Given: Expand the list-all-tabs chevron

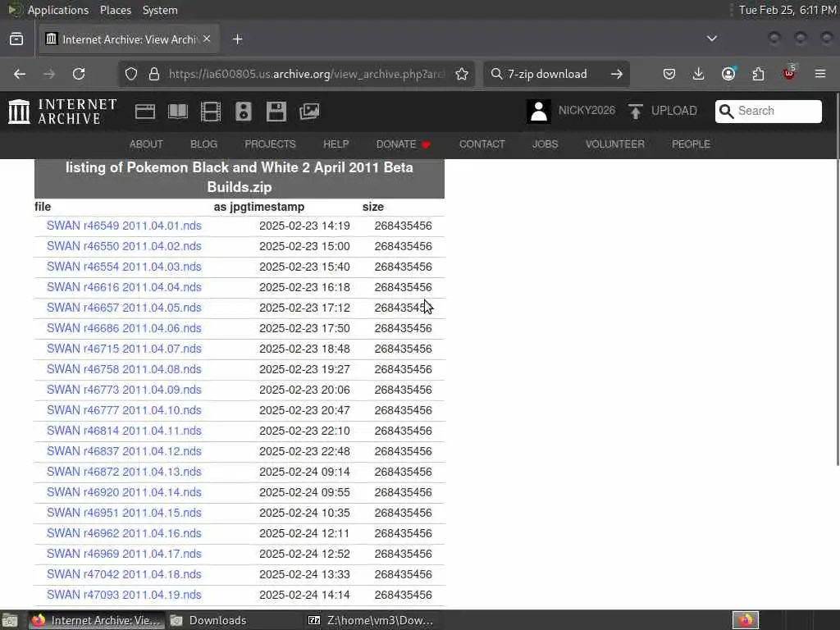Looking at the screenshot, I should [712, 39].
